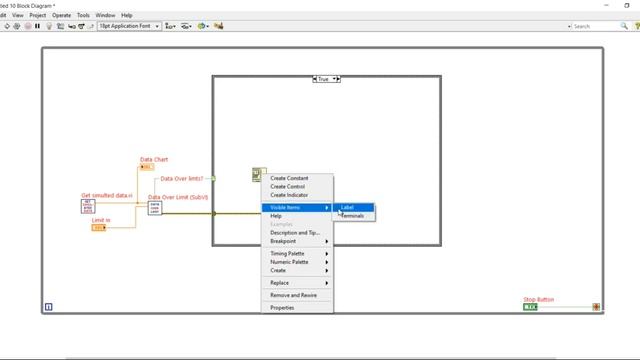Open Description and Tip dialog entry
Screen dimensions: 640x360
297,233
